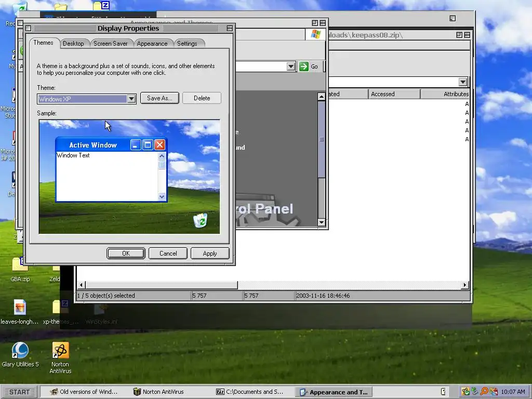Click the Save As... button

(159, 98)
